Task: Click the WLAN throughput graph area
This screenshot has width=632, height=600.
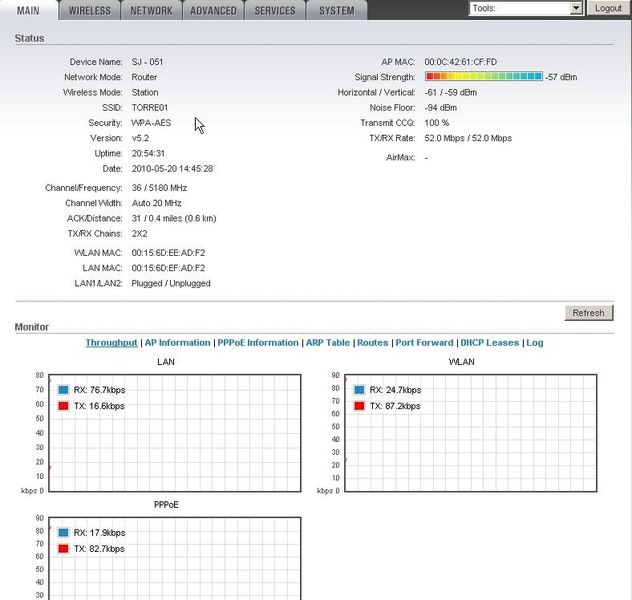Action: pyautogui.click(x=471, y=433)
